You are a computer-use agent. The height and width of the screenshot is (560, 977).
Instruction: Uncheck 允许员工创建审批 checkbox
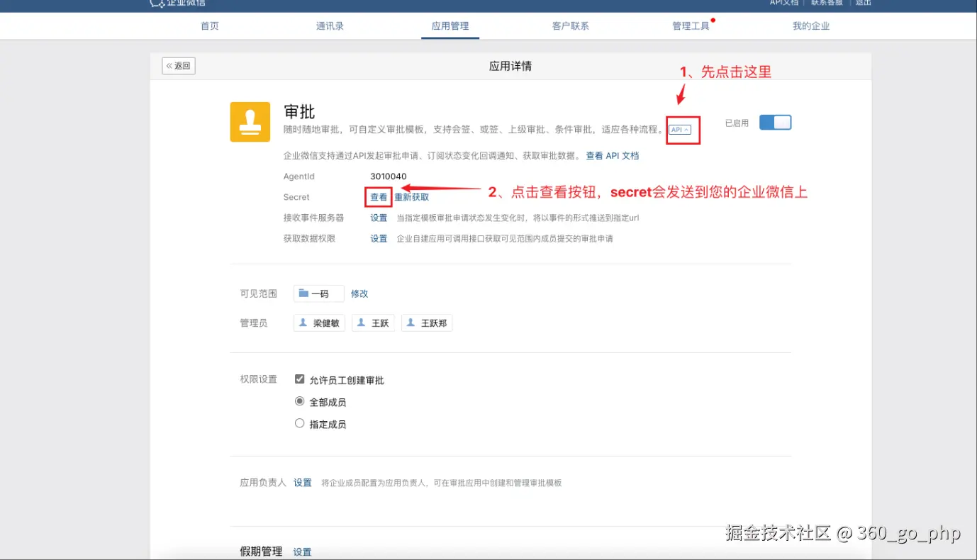point(300,380)
